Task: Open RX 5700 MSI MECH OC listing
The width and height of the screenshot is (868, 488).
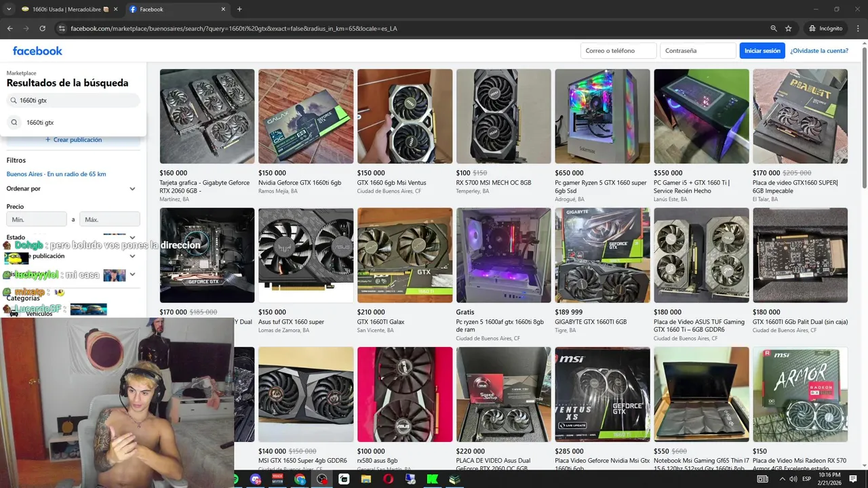Action: pyautogui.click(x=503, y=132)
